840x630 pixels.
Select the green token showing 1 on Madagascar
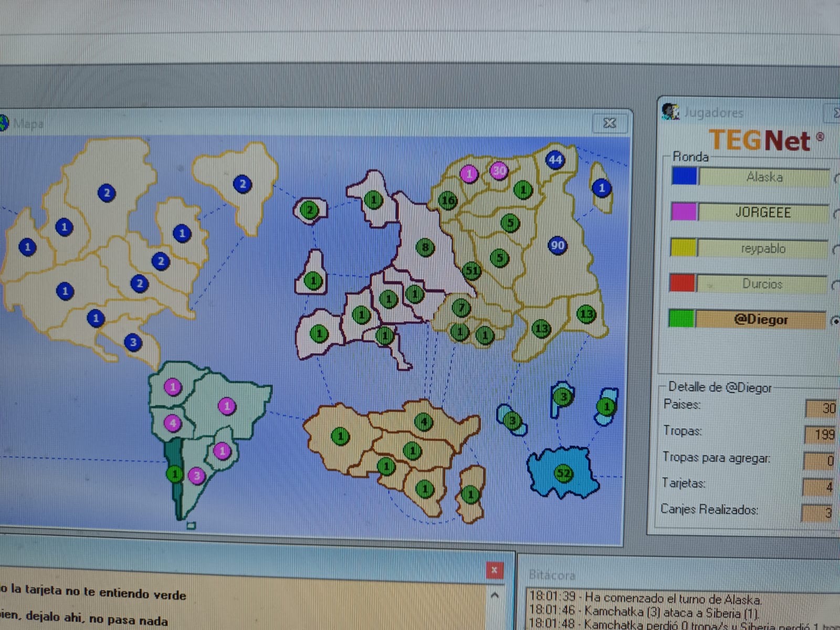tap(470, 494)
